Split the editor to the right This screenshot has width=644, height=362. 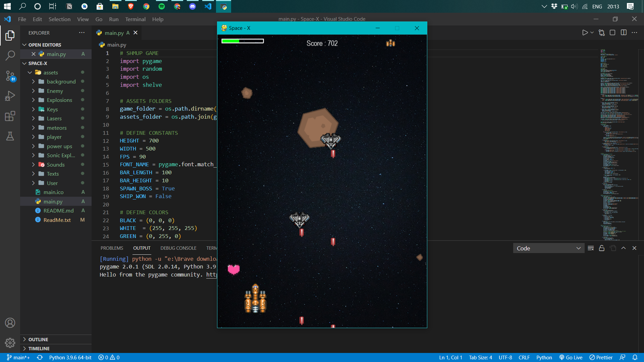point(624,33)
